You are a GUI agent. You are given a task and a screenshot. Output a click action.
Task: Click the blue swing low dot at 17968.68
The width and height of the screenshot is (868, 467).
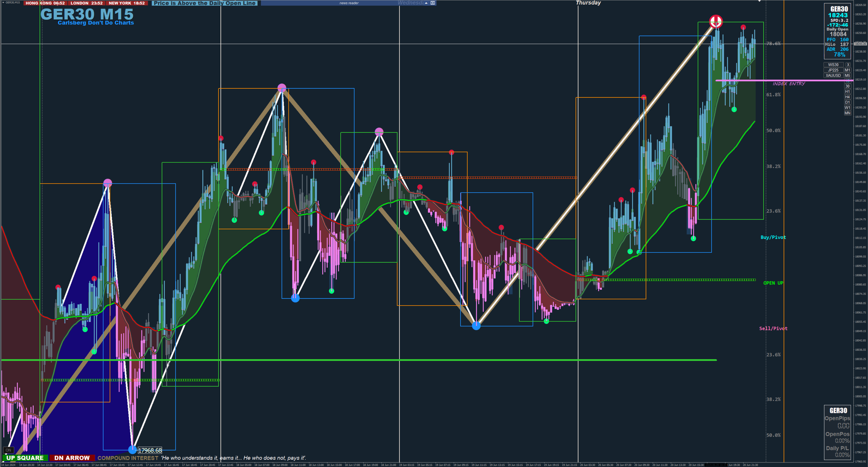[x=133, y=450]
